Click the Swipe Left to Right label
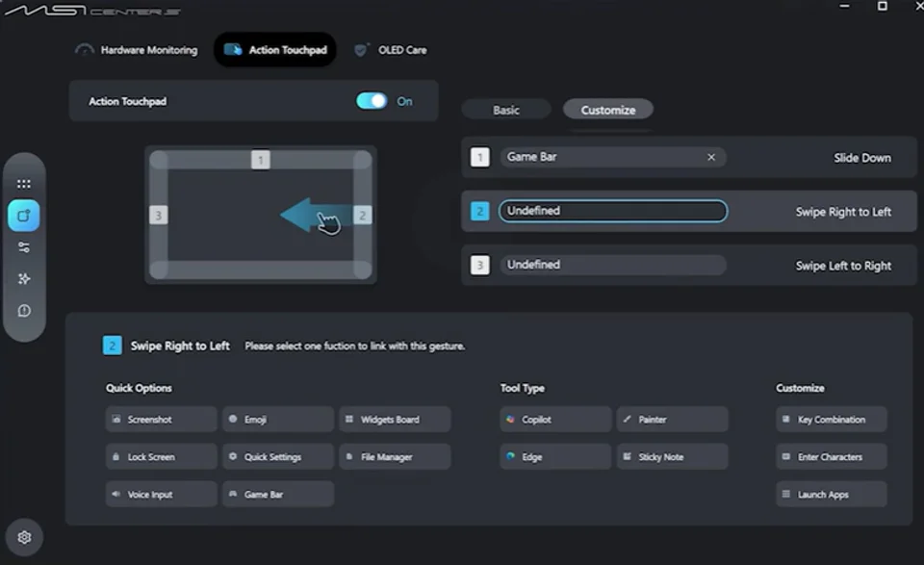Viewport: 924px width, 565px height. coord(843,266)
